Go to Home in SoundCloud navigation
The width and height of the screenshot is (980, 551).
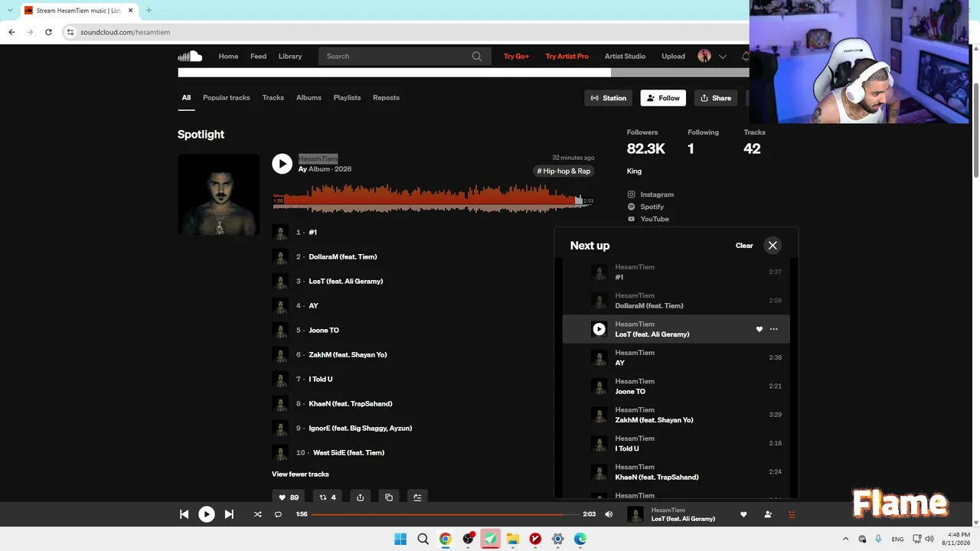(228, 56)
